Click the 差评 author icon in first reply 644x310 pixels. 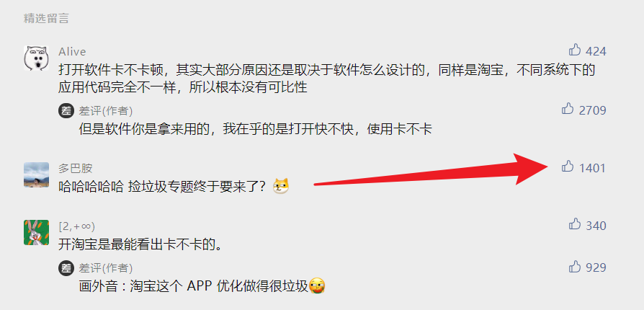coord(66,110)
